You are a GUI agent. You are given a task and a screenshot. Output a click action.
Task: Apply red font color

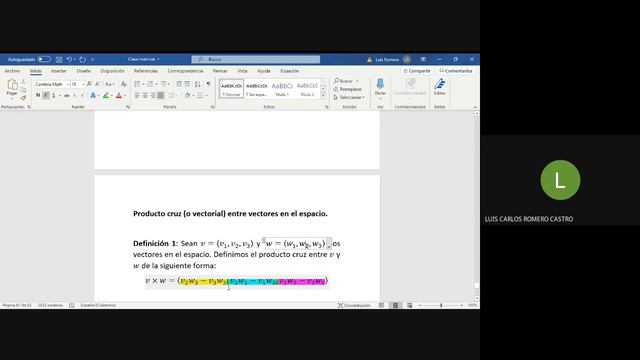(x=119, y=96)
